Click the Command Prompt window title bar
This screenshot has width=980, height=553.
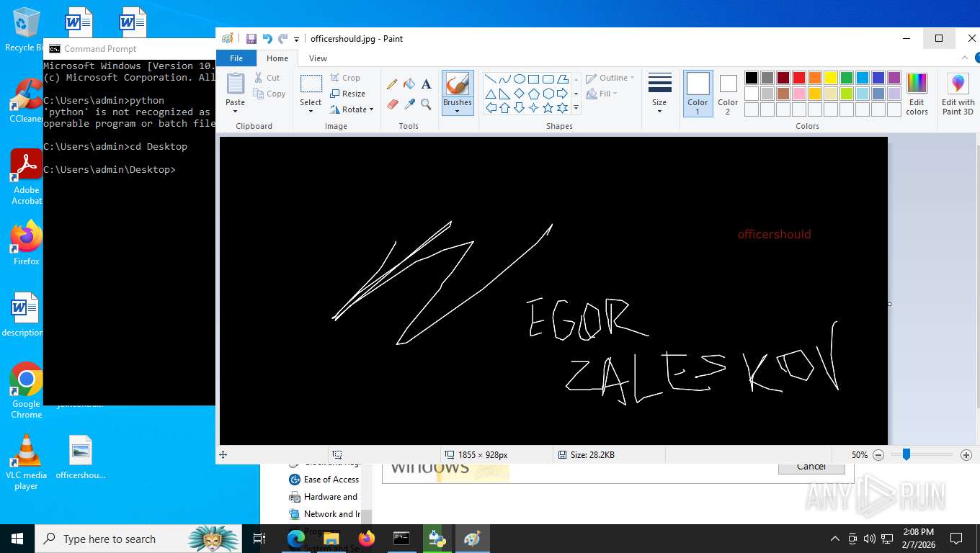[x=130, y=49]
